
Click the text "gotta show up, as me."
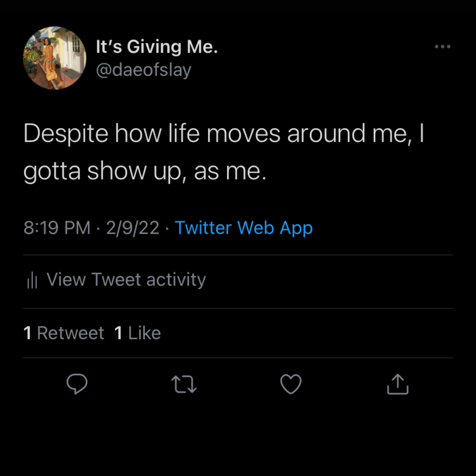point(145,172)
